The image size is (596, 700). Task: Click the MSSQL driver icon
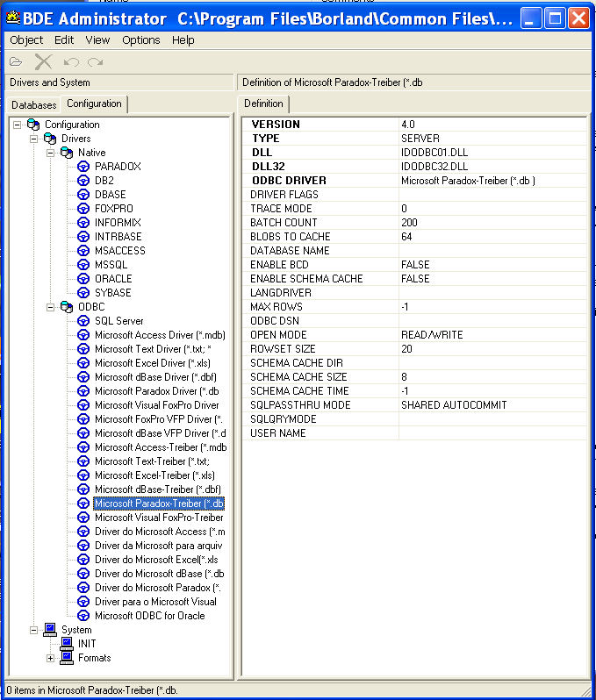point(83,265)
